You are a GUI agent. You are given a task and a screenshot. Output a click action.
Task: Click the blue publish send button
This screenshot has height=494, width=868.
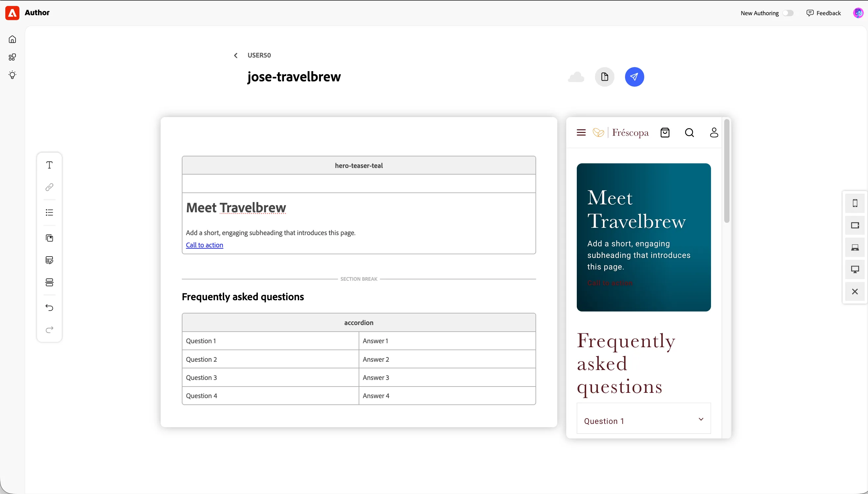point(634,77)
